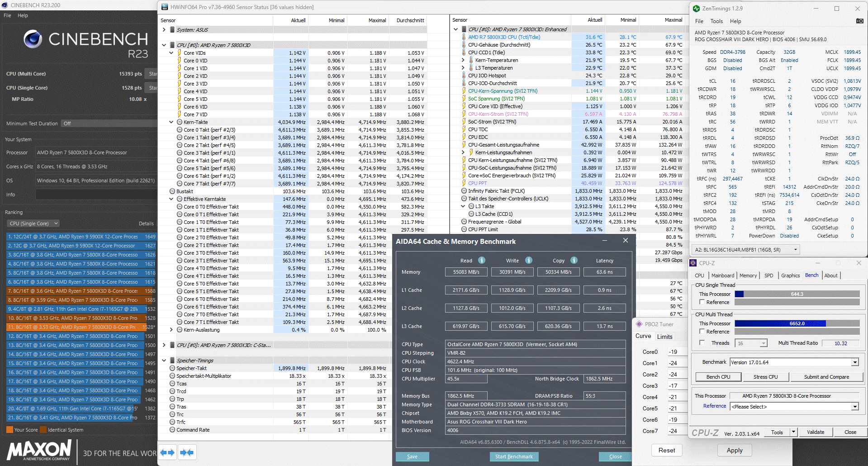Click the chip icon beside System: ASUS
This screenshot has height=466, width=868.
[172, 30]
